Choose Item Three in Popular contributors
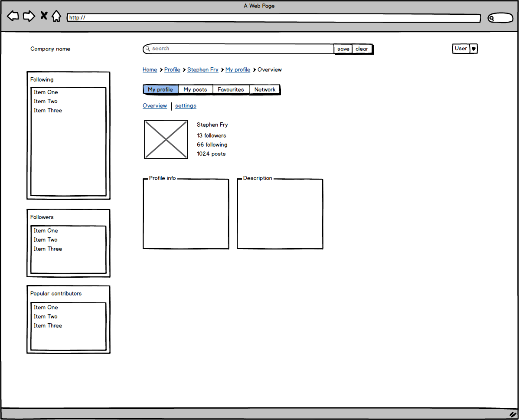This screenshot has width=519, height=420. coord(48,326)
